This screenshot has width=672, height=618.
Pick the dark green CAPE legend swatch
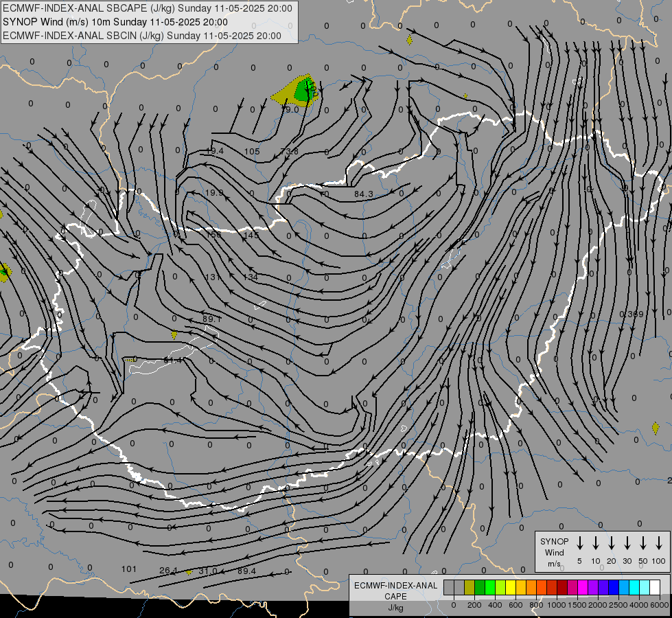tap(480, 587)
